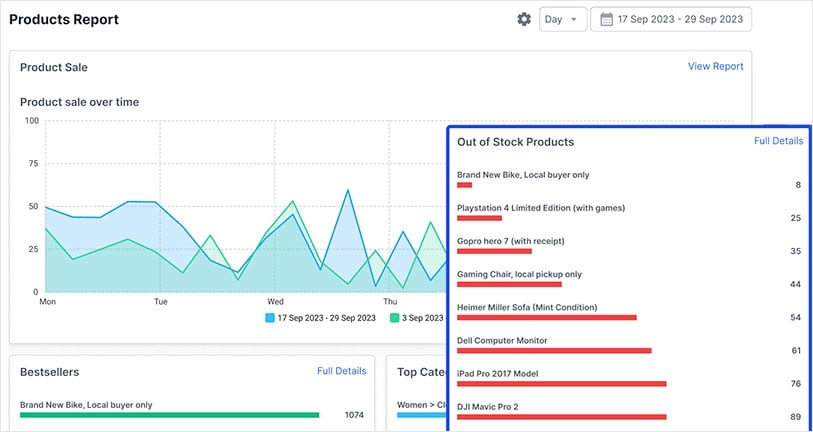Toggle the green legend series swatch
Image resolution: width=813 pixels, height=432 pixels.
tap(394, 318)
